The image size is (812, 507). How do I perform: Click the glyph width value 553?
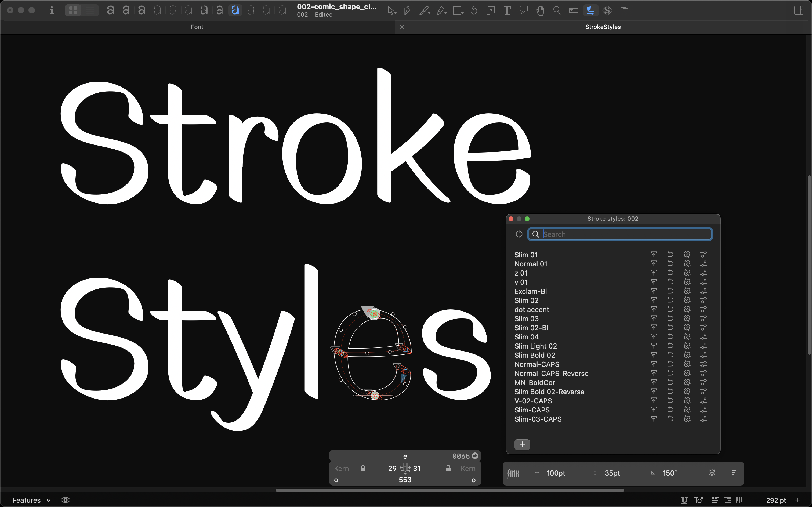point(405,480)
